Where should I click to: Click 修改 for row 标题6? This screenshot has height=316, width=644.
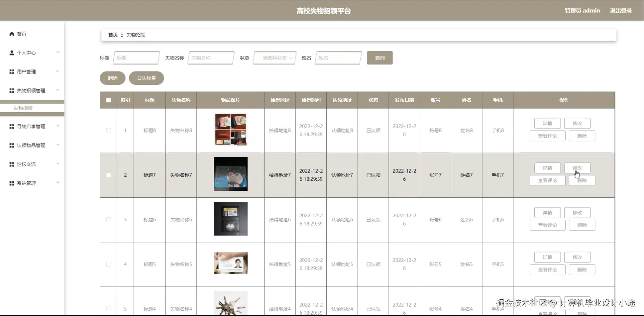pyautogui.click(x=577, y=213)
